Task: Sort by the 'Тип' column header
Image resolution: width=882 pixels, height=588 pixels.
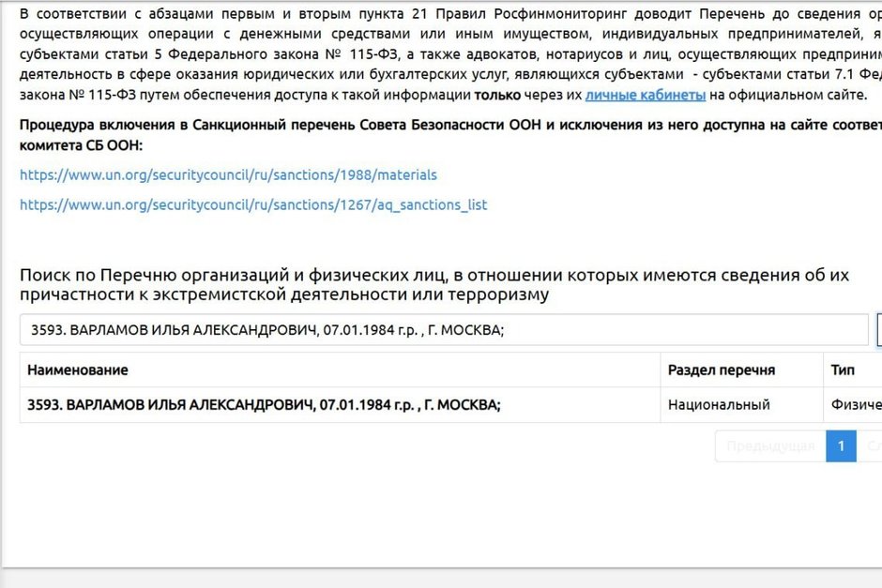Action: tap(843, 370)
